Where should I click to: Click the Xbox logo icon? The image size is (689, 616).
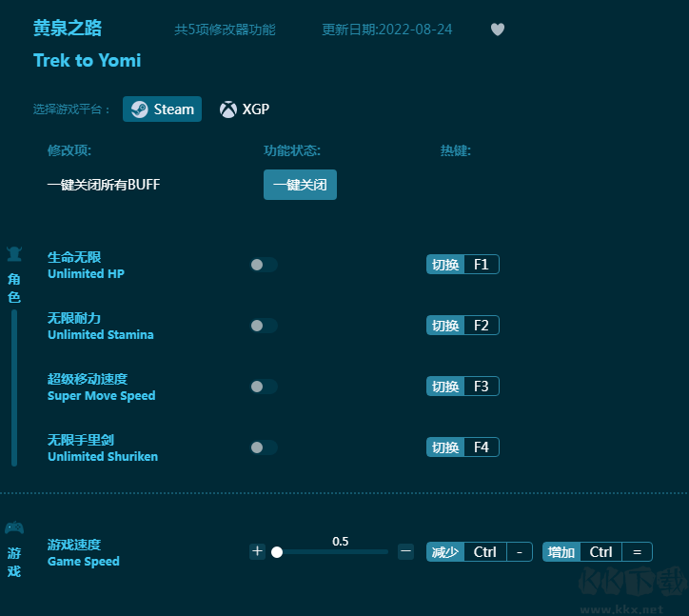[x=228, y=109]
